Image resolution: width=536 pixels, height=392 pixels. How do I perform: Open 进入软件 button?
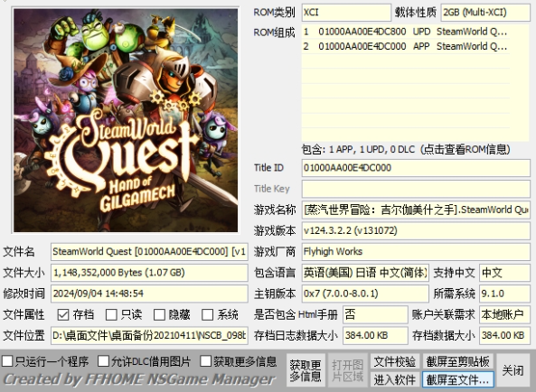pos(395,379)
